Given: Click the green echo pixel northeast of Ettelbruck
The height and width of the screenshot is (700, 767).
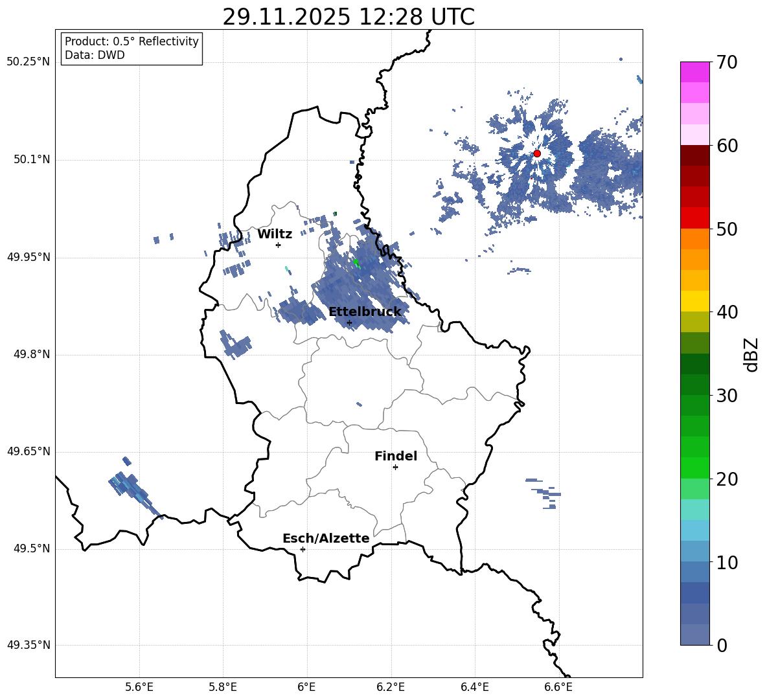Looking at the screenshot, I should 356,263.
